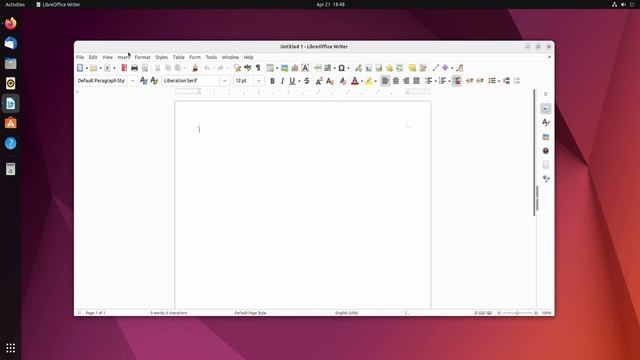This screenshot has height=360, width=640.
Task: Click the Highlighting Color marker icon
Action: (369, 81)
